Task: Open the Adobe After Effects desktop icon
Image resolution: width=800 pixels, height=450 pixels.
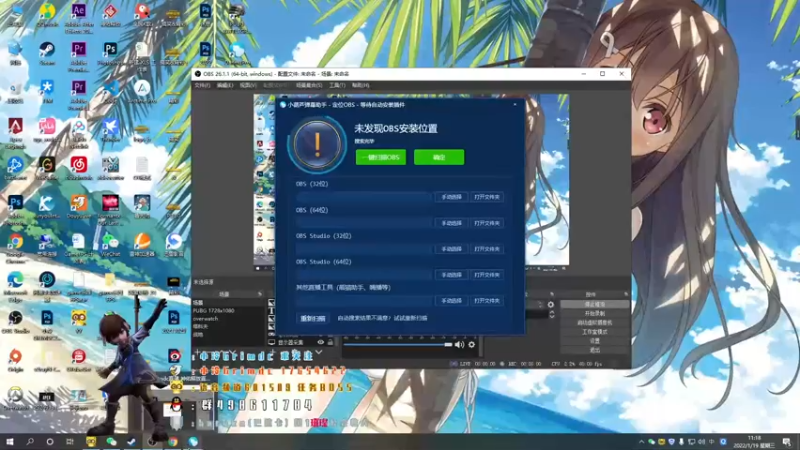Action: click(79, 16)
